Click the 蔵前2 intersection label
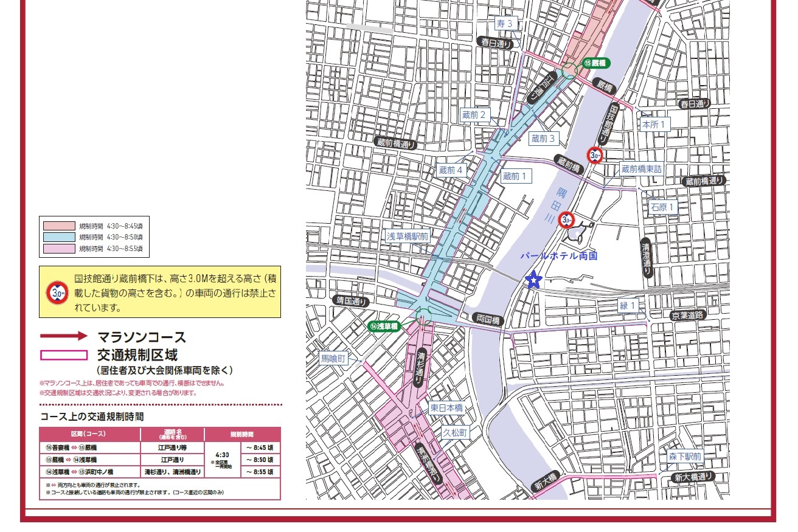 point(474,115)
